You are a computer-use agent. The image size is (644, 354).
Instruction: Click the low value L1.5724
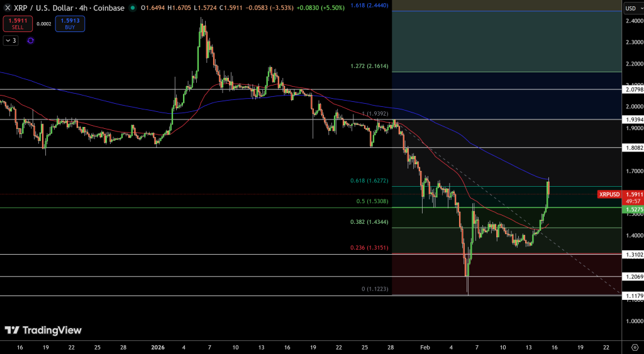tap(205, 8)
